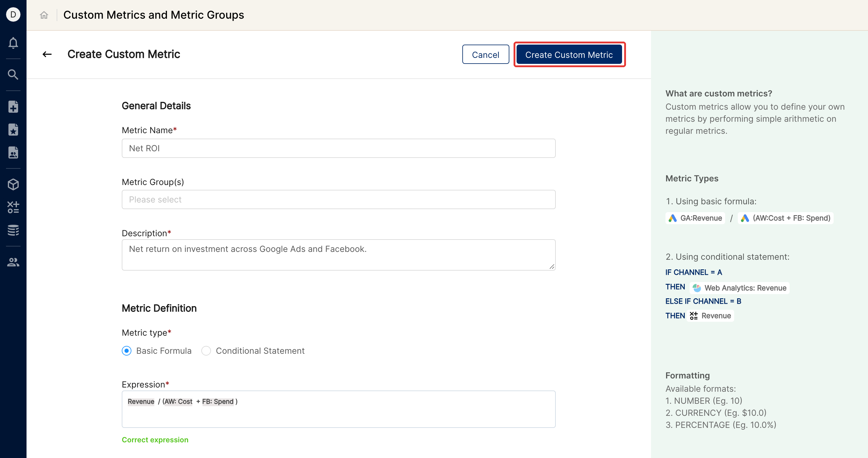Click the FB: Spend token in expression
Image resolution: width=868 pixels, height=458 pixels.
coord(218,401)
